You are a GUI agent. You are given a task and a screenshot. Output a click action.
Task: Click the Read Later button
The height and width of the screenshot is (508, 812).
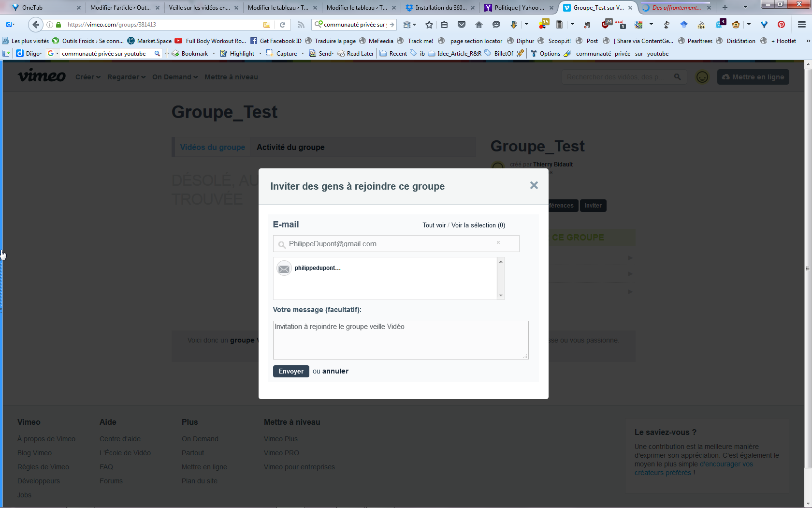[356, 54]
